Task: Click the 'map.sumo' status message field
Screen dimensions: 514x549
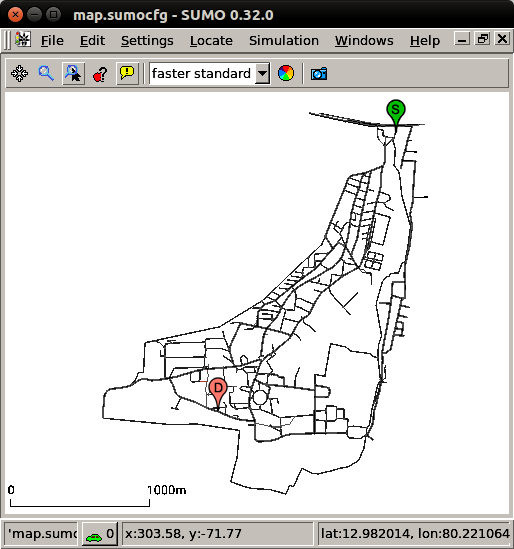Action: click(x=41, y=534)
